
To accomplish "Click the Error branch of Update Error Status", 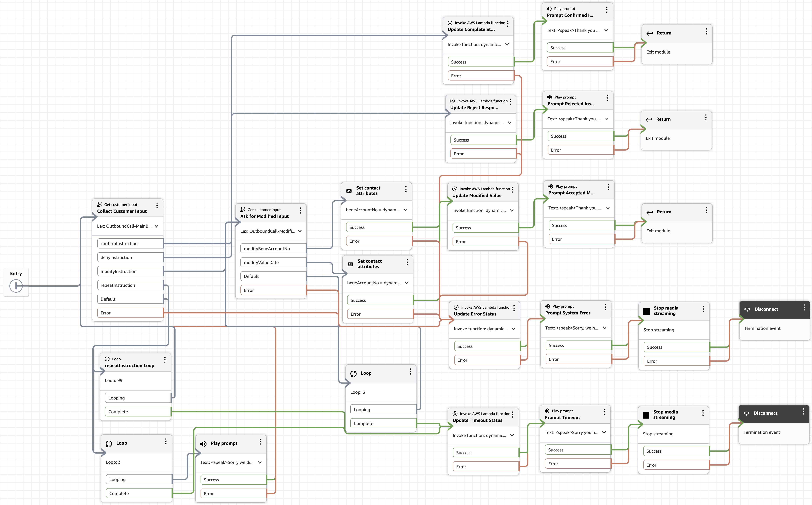I will click(x=487, y=360).
